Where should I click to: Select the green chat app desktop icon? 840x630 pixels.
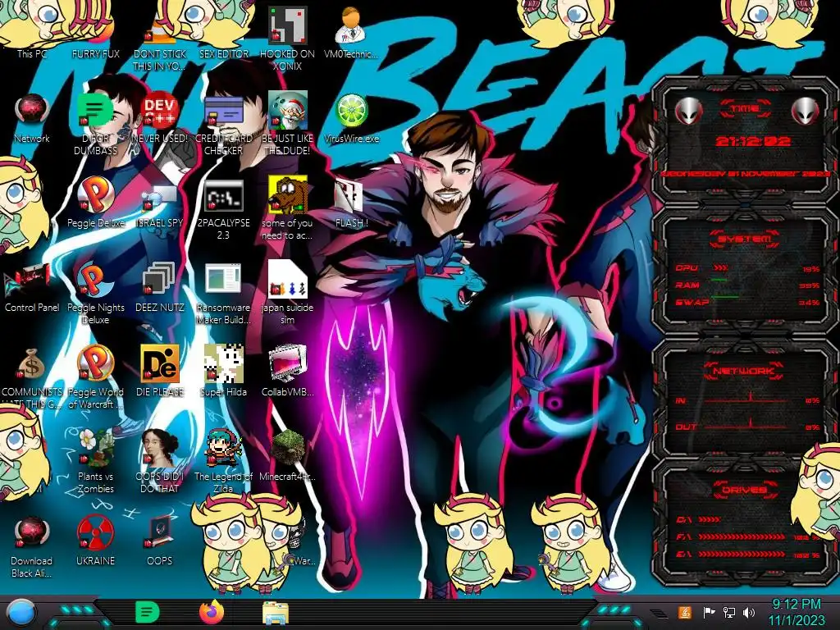coord(95,123)
